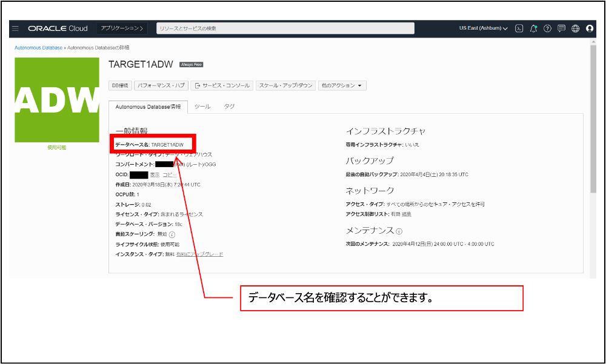Click the OCID コピー link

[x=169, y=175]
